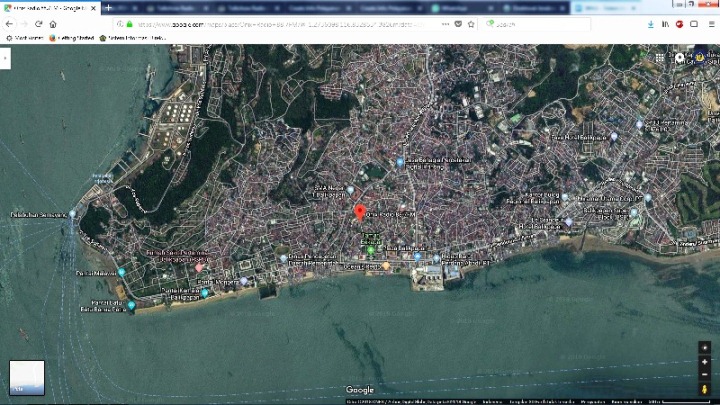Screen dimensions: 720x405
Task: Click the show your location button
Action: point(704,346)
